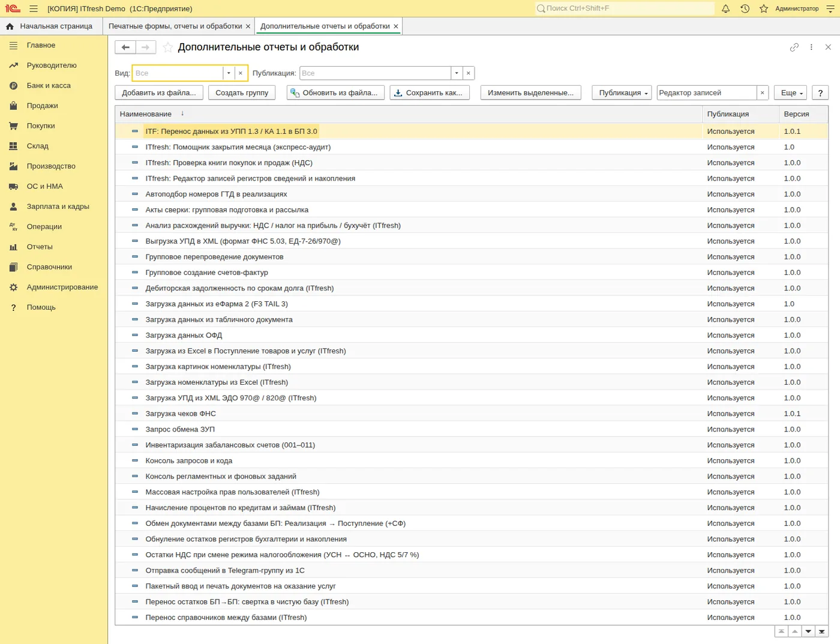
Task: Open the Публикация toolbar dropdown button
Action: 622,92
